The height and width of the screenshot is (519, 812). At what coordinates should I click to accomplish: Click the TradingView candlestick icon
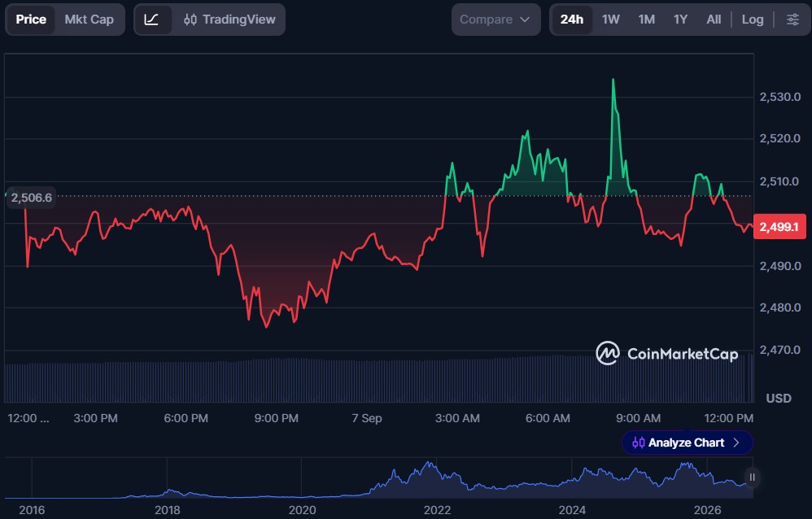[x=190, y=20]
